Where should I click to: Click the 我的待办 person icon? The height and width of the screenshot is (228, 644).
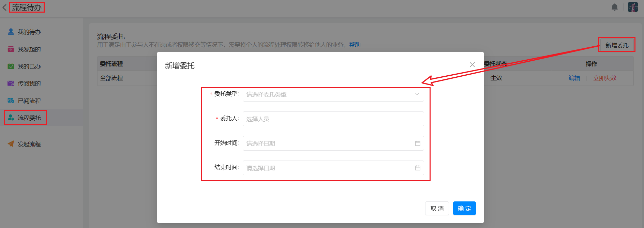pos(11,32)
